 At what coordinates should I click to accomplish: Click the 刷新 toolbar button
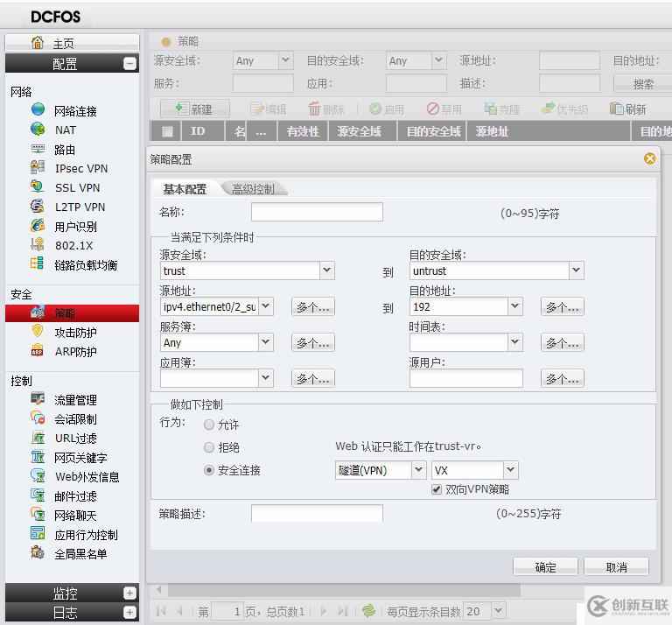click(628, 109)
